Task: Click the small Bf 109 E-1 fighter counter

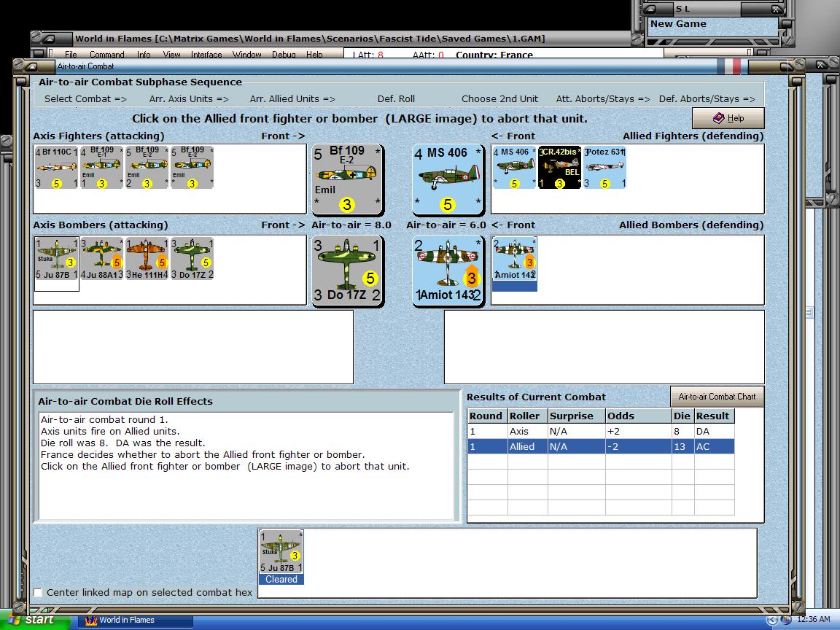Action: pyautogui.click(x=102, y=167)
